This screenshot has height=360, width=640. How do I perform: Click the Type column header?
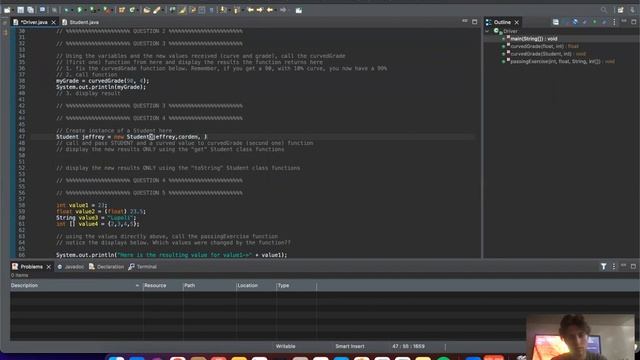pos(296,286)
